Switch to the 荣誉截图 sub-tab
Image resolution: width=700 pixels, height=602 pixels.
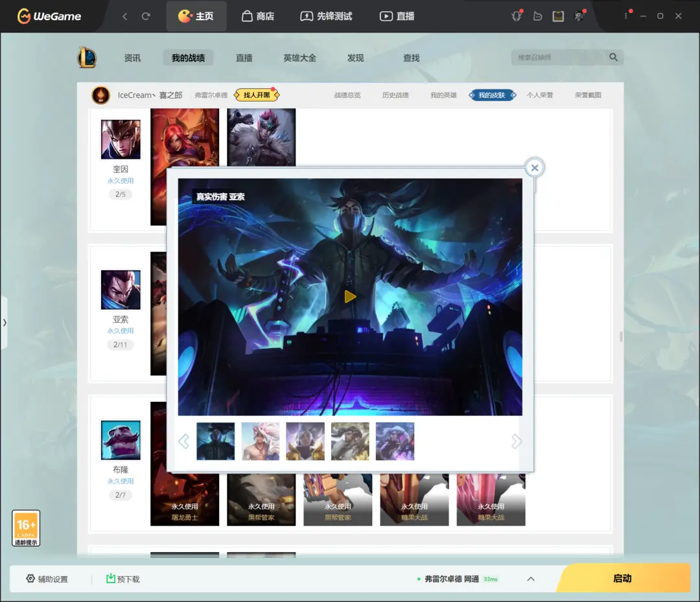(x=588, y=95)
